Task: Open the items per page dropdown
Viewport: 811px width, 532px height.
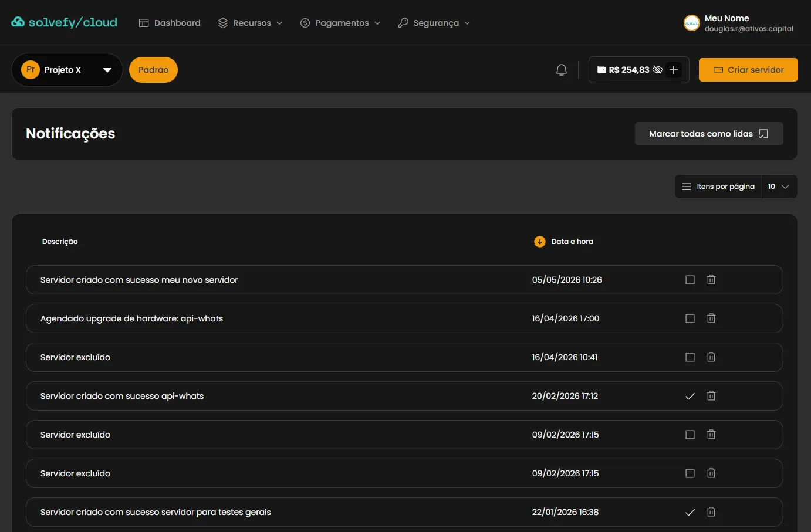Action: (779, 187)
